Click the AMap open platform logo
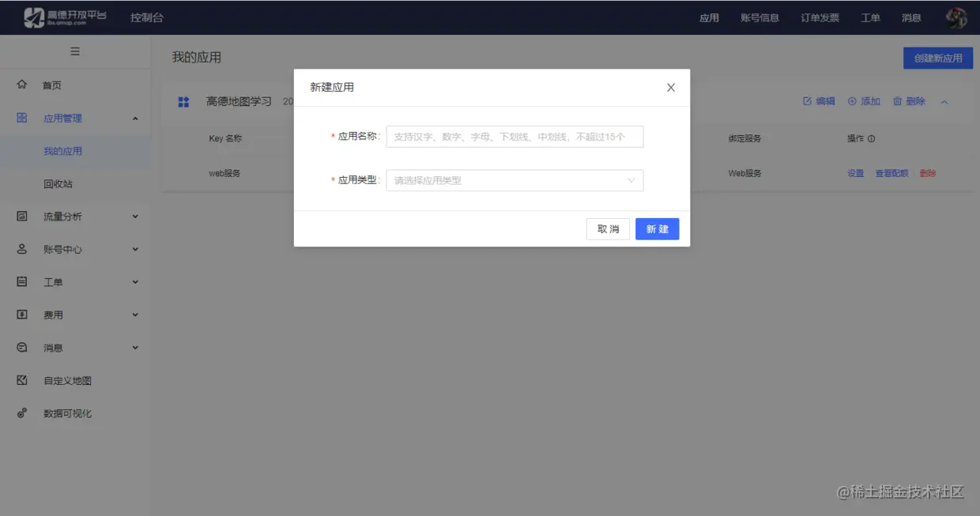The image size is (980, 516). pos(65,17)
